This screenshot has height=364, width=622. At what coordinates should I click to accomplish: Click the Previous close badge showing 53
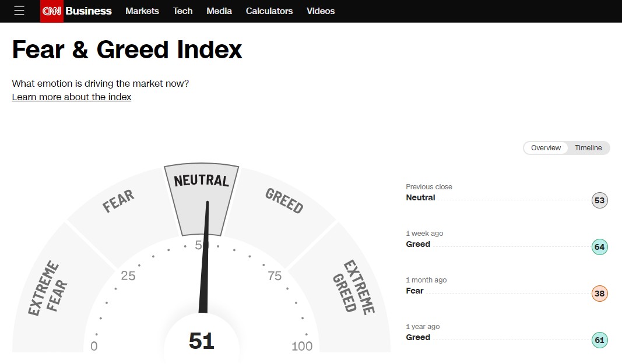pyautogui.click(x=599, y=200)
